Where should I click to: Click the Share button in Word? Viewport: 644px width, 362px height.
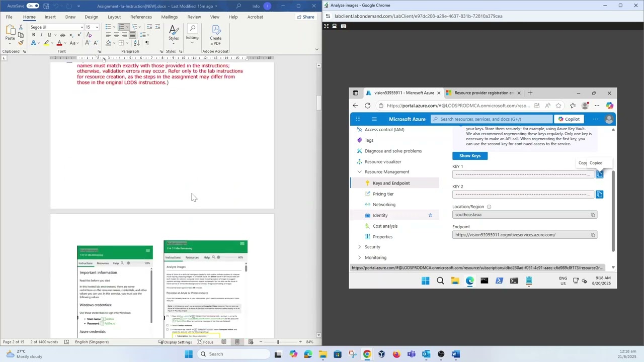coord(305,17)
